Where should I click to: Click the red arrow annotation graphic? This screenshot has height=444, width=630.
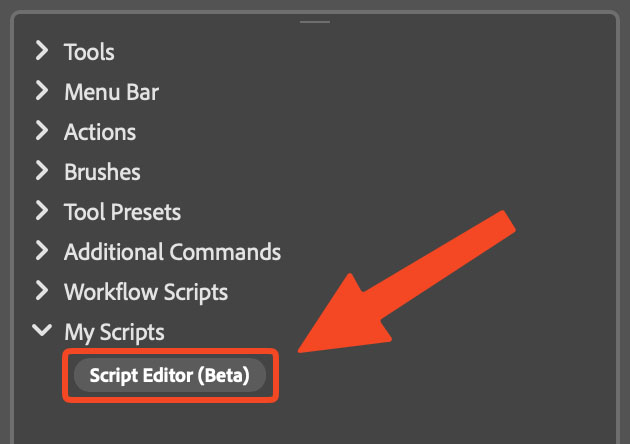[x=407, y=281]
